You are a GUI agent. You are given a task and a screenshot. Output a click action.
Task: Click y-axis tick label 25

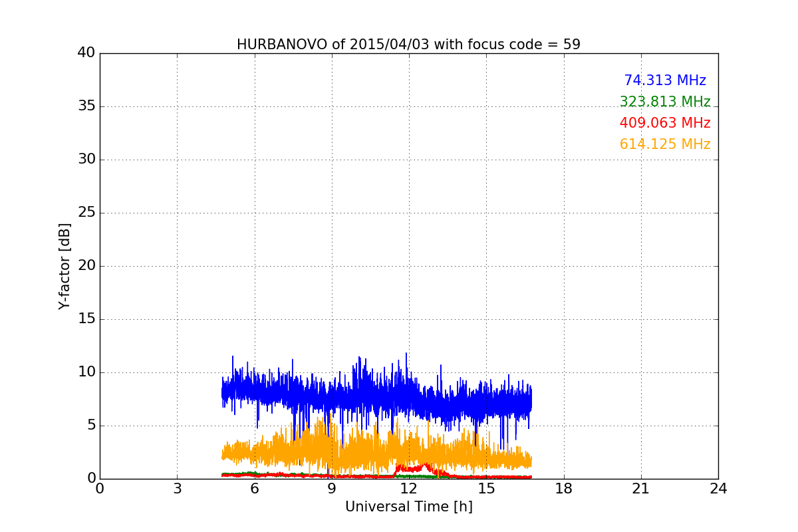point(86,213)
